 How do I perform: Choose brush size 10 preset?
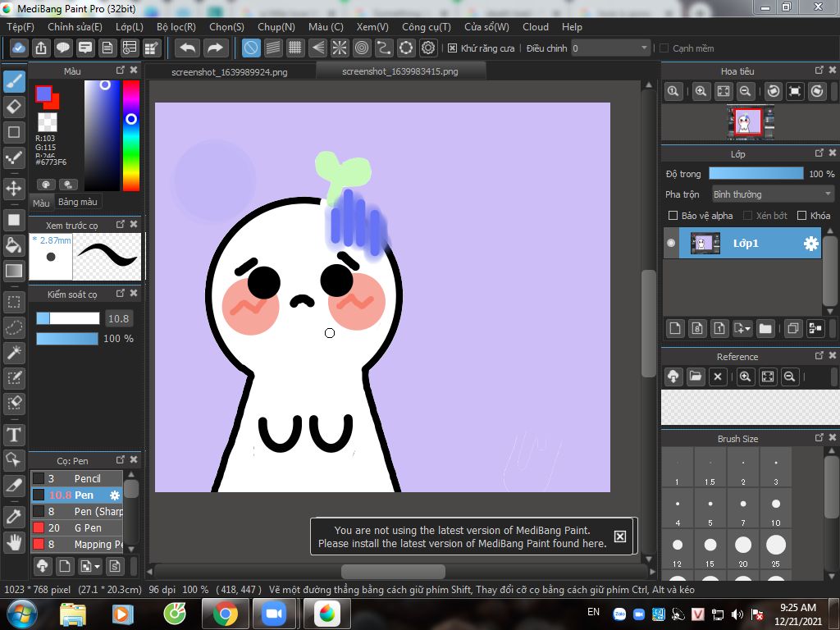click(776, 509)
